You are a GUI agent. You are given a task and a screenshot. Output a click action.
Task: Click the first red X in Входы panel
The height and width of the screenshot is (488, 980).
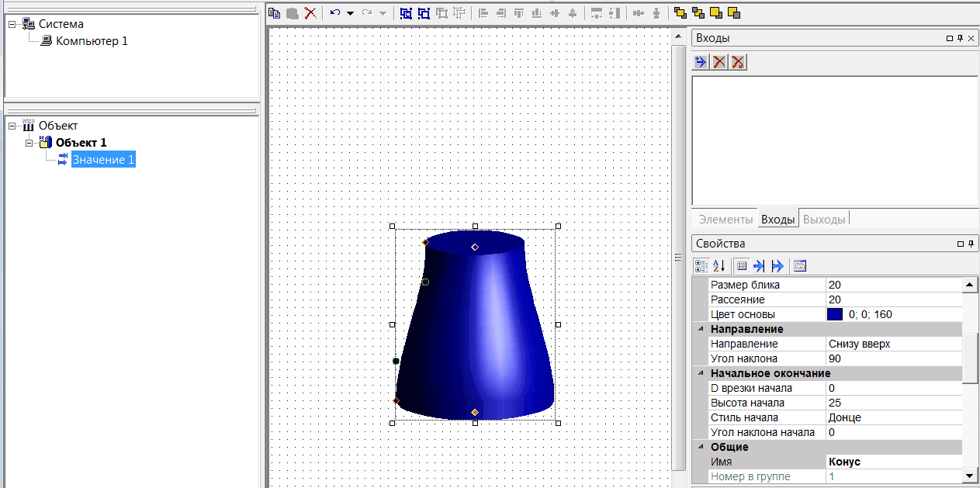tap(719, 62)
